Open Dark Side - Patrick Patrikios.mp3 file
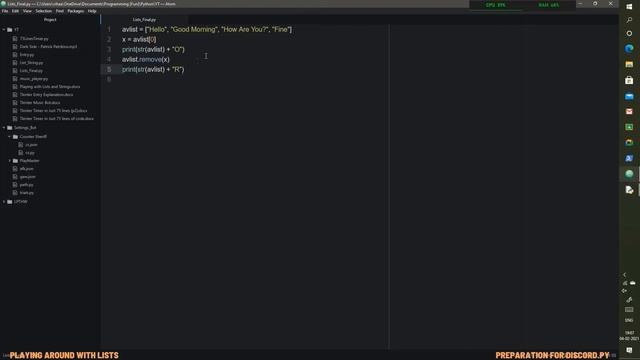Screen dimensions: 640x360 click(48, 47)
